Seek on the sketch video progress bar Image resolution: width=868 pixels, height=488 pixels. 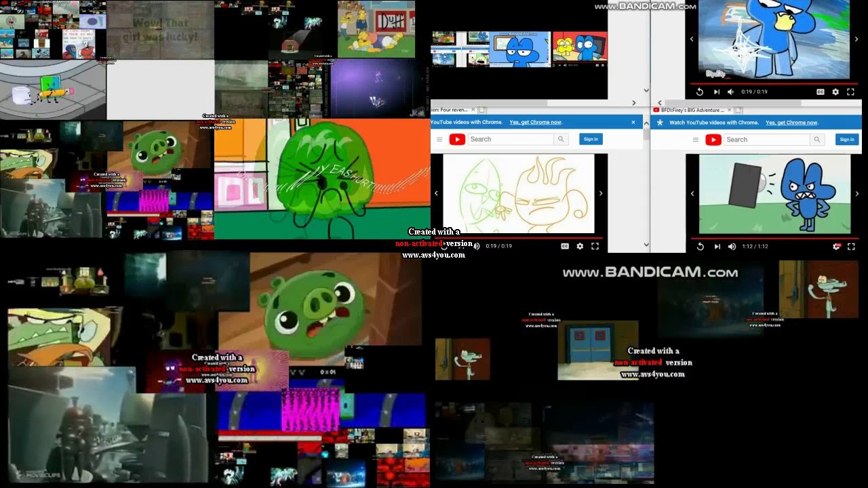coord(519,237)
